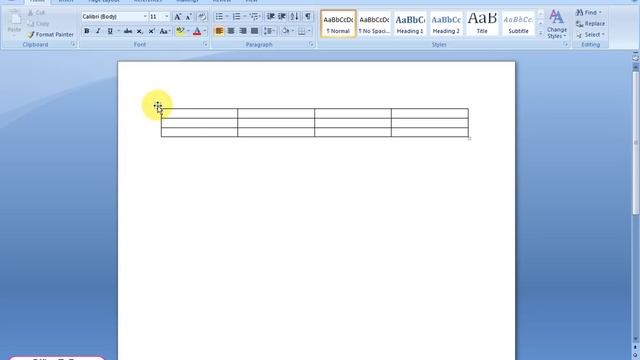The width and height of the screenshot is (640, 360).
Task: Decrease paragraph indent
Action: pos(270,17)
